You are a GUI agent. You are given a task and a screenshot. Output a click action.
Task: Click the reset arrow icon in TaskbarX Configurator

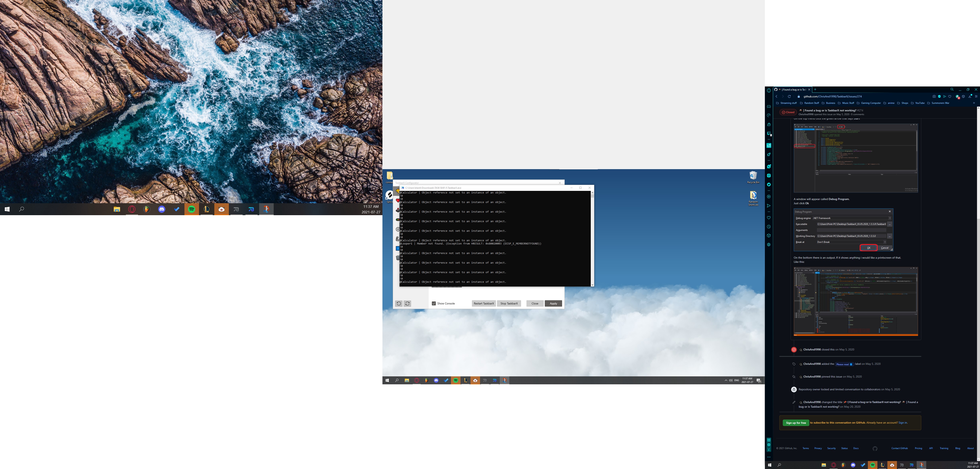click(398, 303)
